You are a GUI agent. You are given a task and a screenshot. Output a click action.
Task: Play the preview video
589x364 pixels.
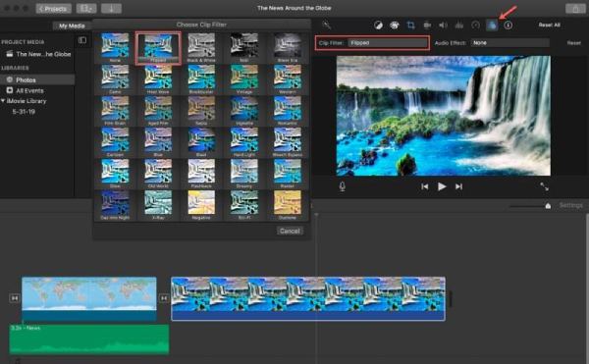click(x=442, y=186)
